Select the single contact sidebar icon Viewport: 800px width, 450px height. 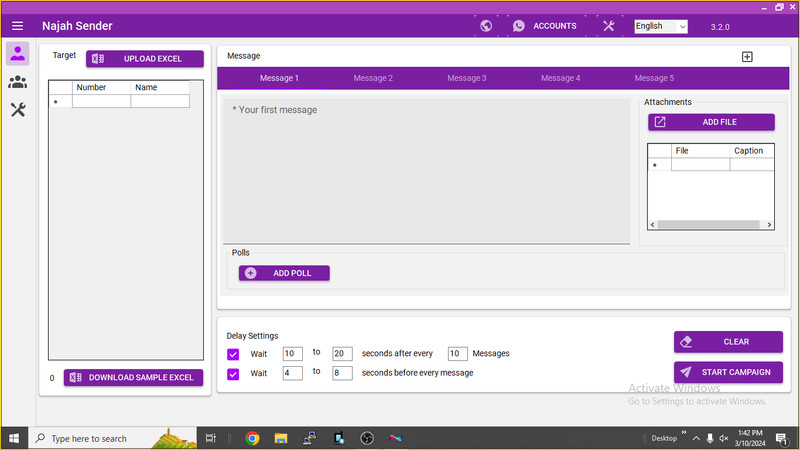17,54
